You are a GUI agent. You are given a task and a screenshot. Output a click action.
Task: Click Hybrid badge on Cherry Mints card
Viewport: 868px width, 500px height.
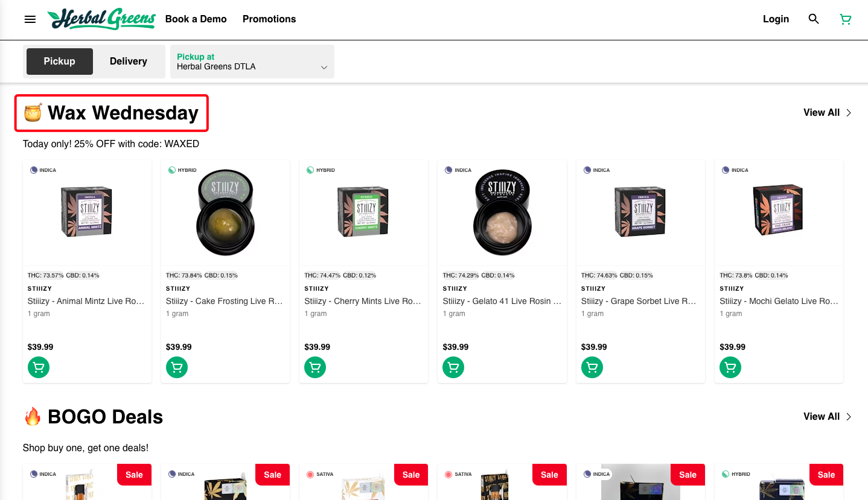321,170
